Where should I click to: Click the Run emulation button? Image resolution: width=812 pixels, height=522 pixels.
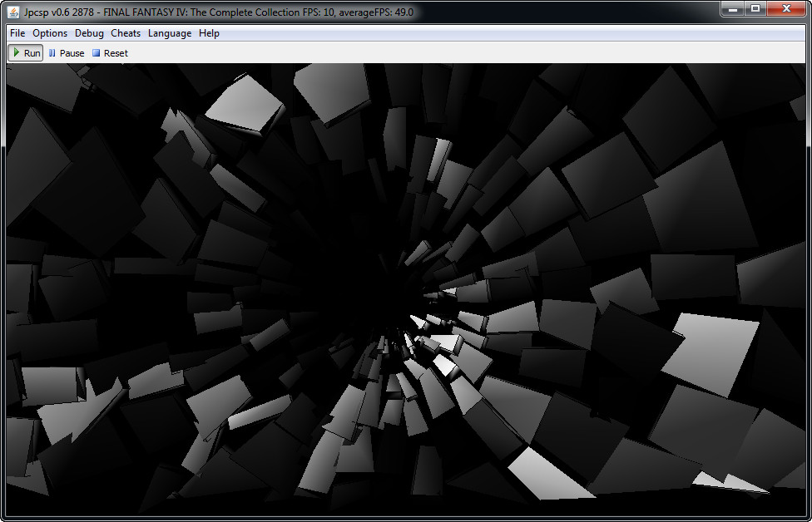tap(26, 52)
